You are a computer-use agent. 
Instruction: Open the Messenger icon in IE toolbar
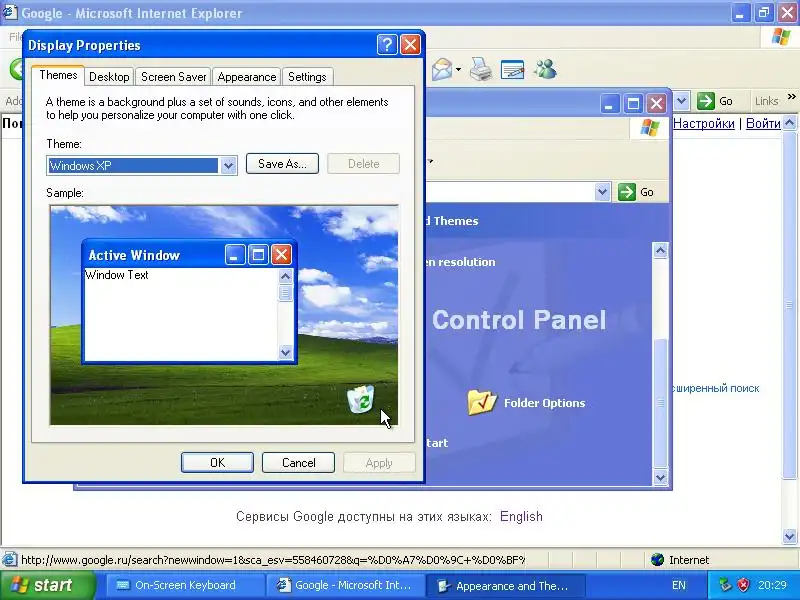[545, 69]
